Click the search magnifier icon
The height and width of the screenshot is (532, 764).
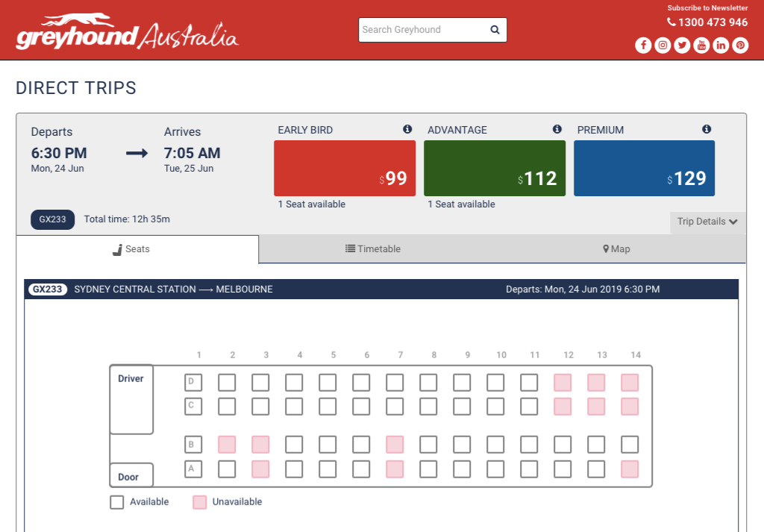(495, 30)
